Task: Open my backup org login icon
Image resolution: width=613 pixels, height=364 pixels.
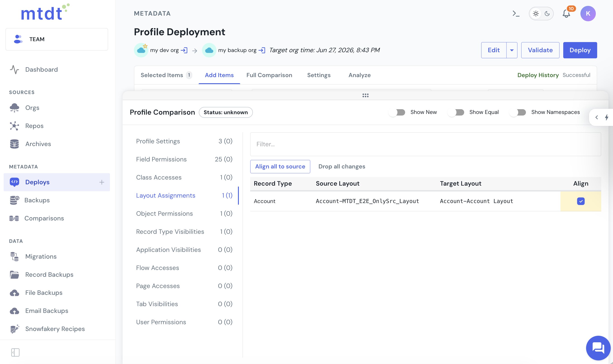Action: click(262, 50)
